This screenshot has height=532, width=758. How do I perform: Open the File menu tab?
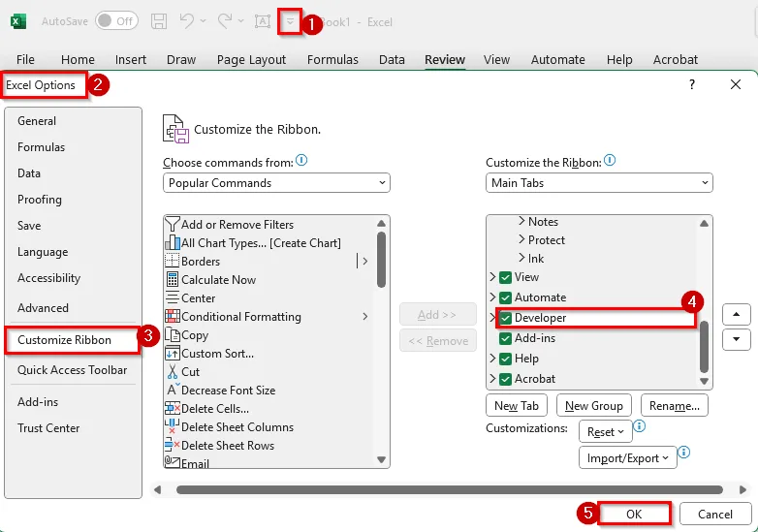tap(25, 59)
